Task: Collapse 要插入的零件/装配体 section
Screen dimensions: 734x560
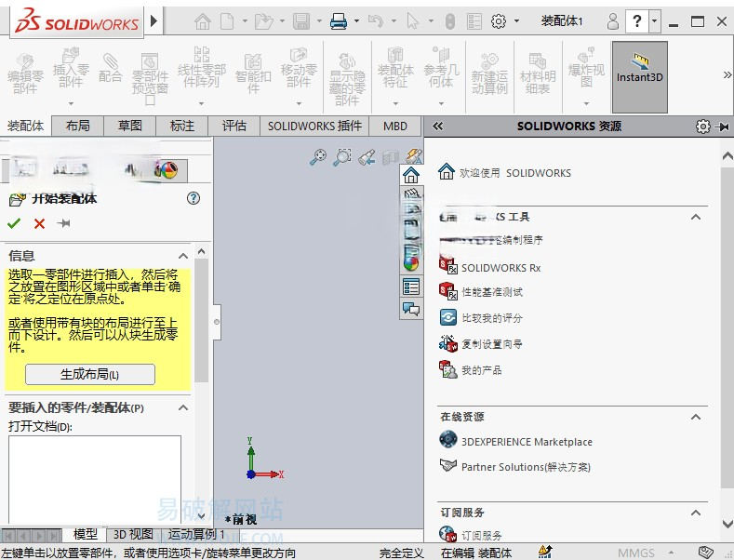Action: (183, 407)
